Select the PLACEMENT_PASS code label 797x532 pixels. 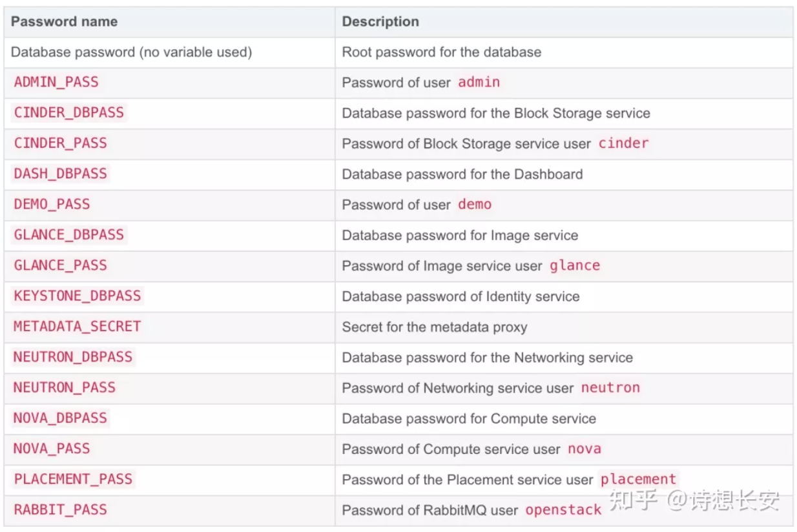[x=72, y=479]
